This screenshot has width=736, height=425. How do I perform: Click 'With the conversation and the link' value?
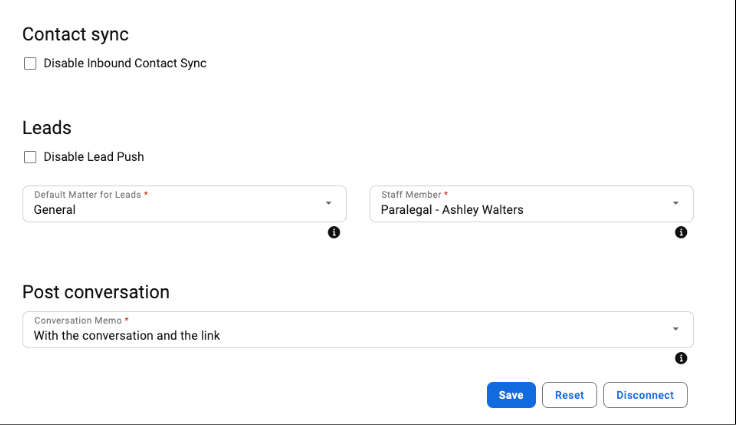(127, 336)
